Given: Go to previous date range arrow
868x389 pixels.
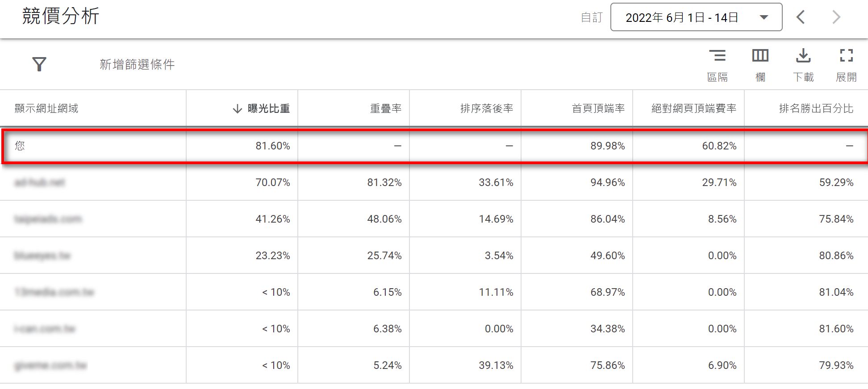Looking at the screenshot, I should point(801,17).
